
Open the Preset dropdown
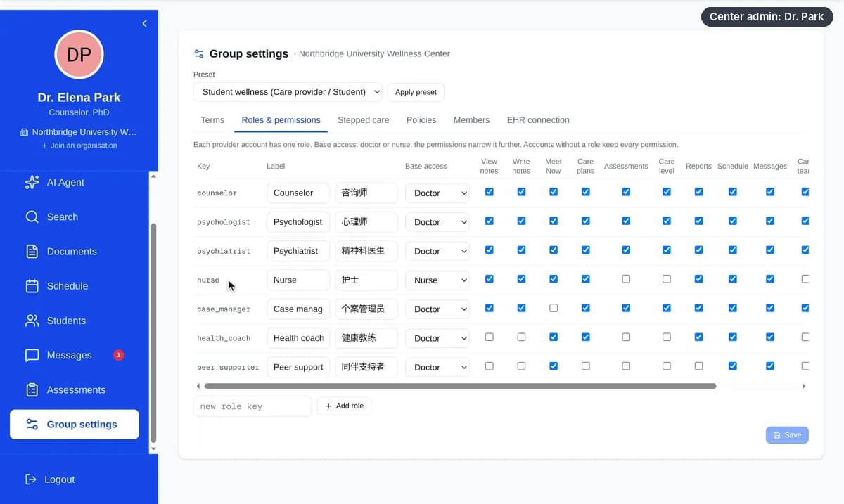288,92
